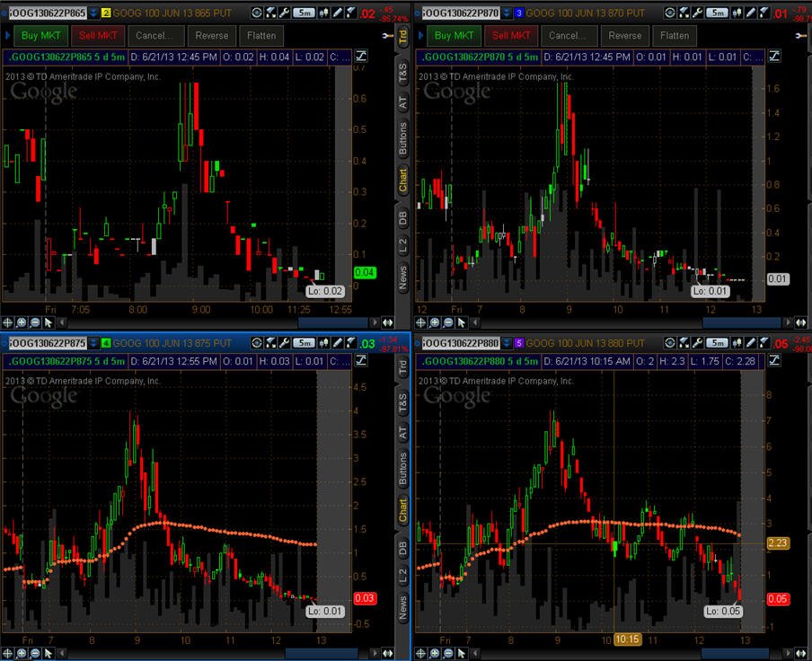
Task: Open symbol dropdown next to GOOG130622P870
Action: click(507, 13)
